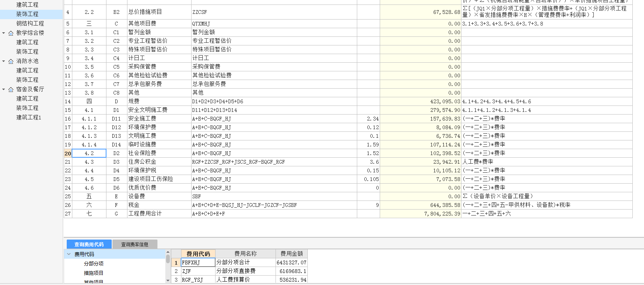The width and height of the screenshot is (644, 285).
Task: Click the 费用名称 column header
Action: tap(246, 254)
